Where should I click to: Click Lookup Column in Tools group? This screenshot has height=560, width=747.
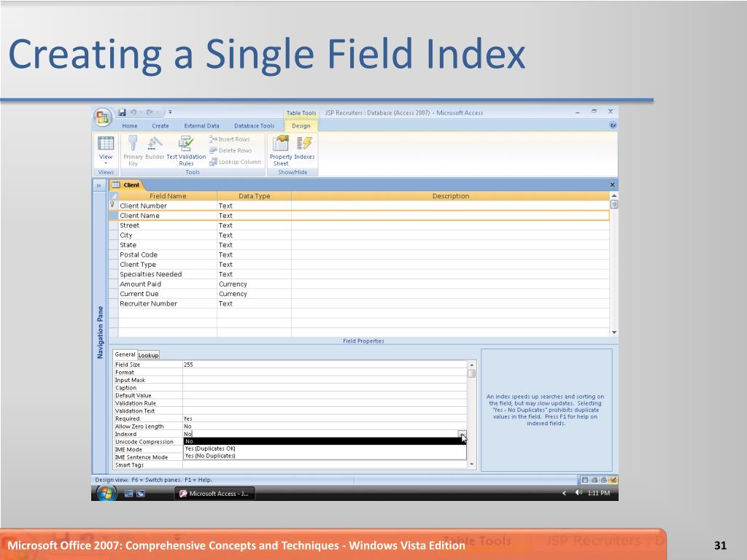pyautogui.click(x=235, y=162)
